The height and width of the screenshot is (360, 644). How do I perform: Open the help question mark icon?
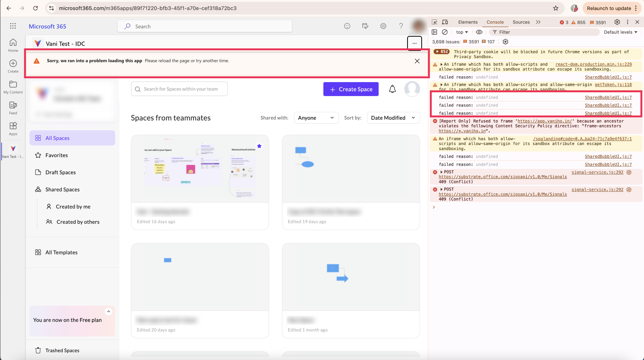(401, 26)
